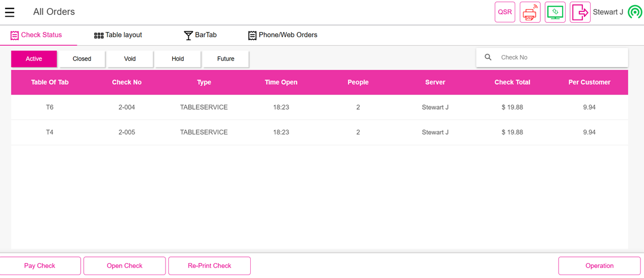Open the BarTab tab
Image resolution: width=644 pixels, height=278 pixels.
point(200,35)
